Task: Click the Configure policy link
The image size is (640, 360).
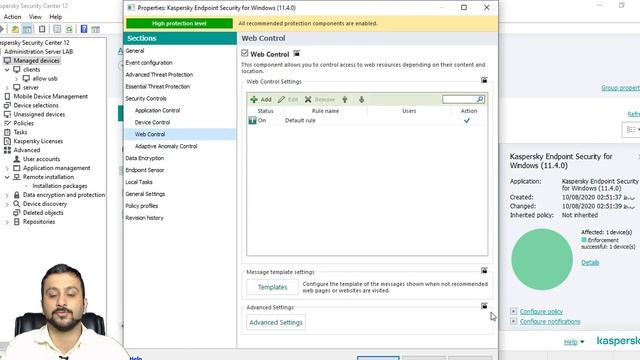Action: click(x=541, y=311)
